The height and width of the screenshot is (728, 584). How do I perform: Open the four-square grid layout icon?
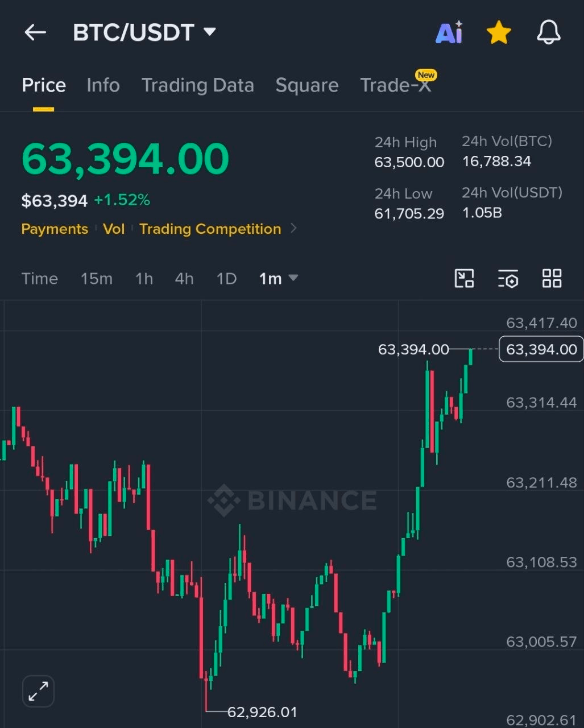click(552, 279)
